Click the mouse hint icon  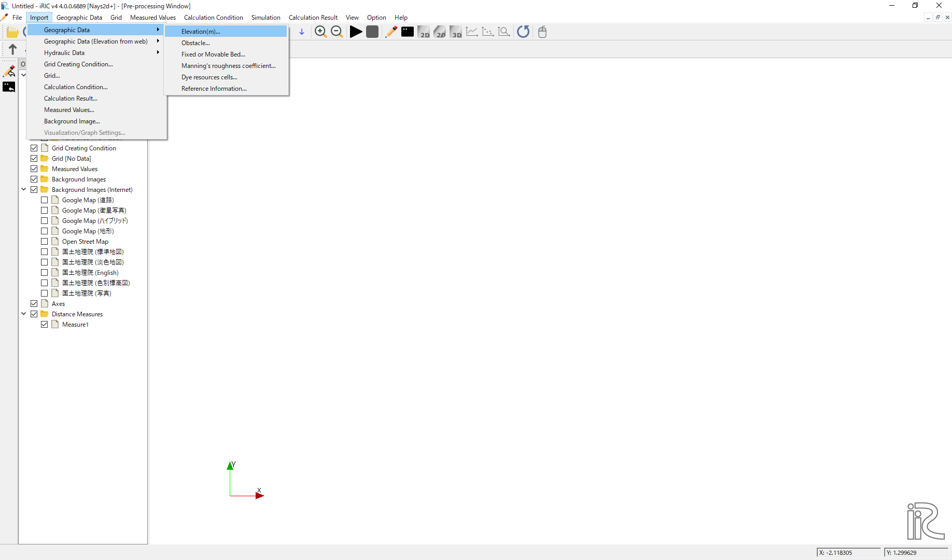(x=542, y=32)
